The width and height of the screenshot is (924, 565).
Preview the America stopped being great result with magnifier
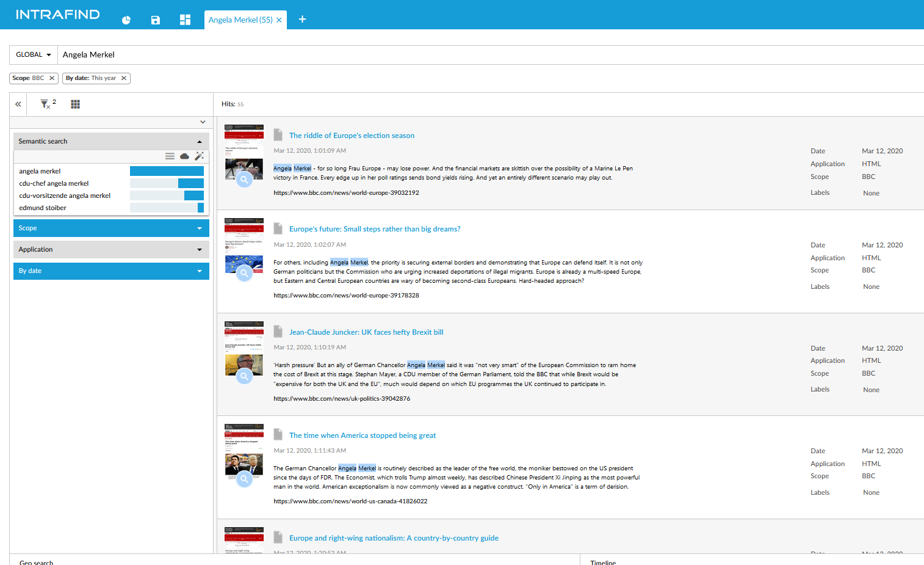244,479
